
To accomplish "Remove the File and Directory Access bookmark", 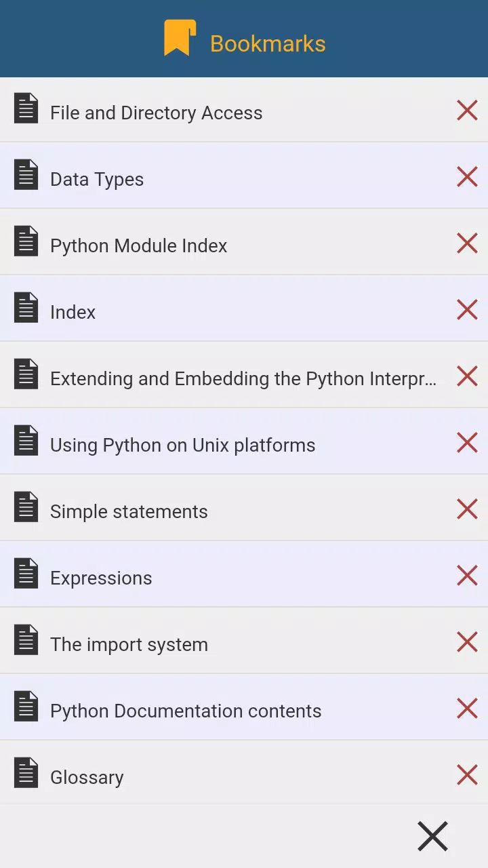I will click(x=467, y=110).
